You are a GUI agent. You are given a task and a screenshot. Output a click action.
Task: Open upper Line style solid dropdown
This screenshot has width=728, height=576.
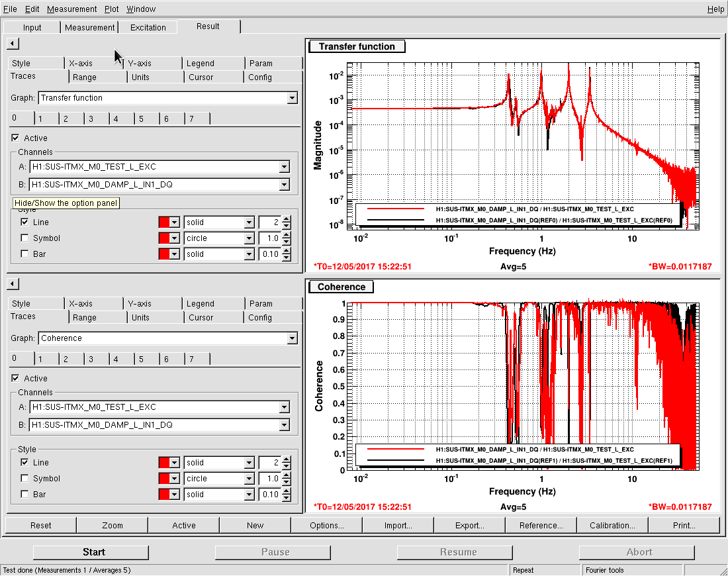[x=250, y=222]
